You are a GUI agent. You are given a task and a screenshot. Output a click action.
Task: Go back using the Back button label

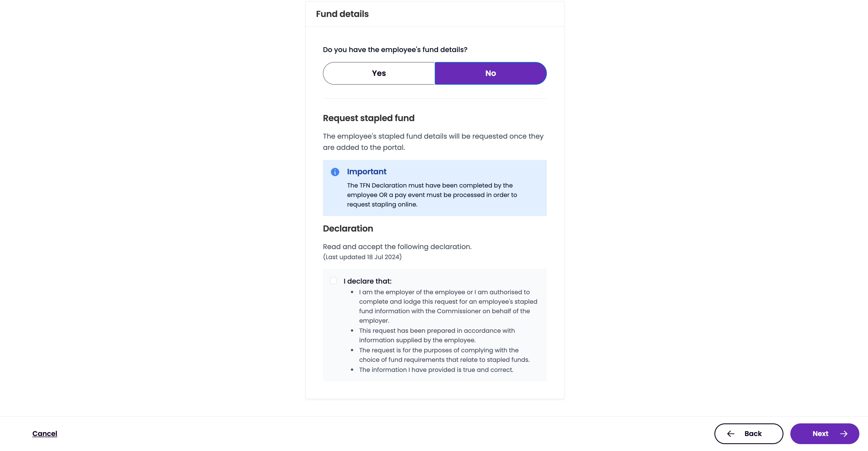tap(753, 433)
